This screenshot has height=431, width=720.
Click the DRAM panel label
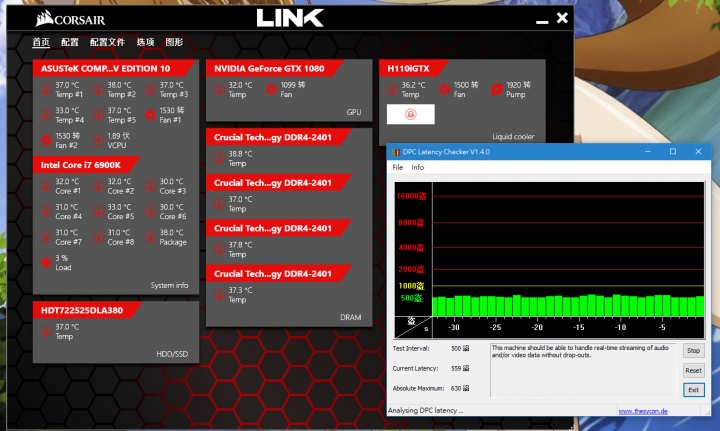coord(350,317)
